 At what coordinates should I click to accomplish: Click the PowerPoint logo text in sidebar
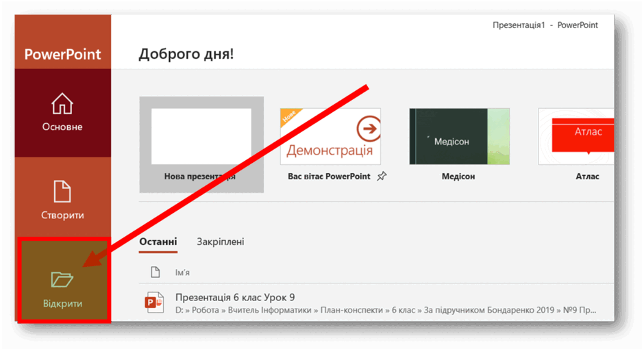62,54
